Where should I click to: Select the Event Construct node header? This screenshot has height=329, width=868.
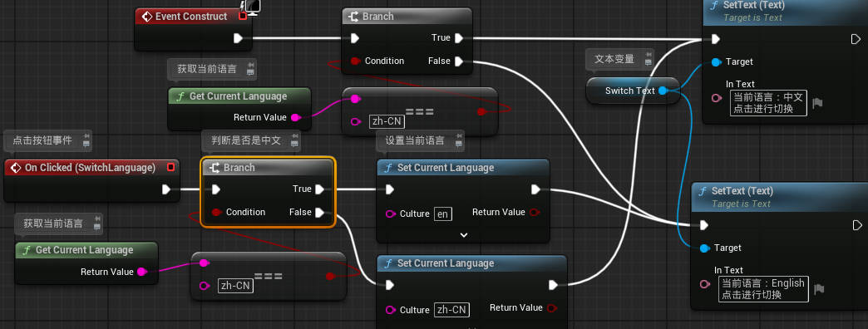coord(191,17)
